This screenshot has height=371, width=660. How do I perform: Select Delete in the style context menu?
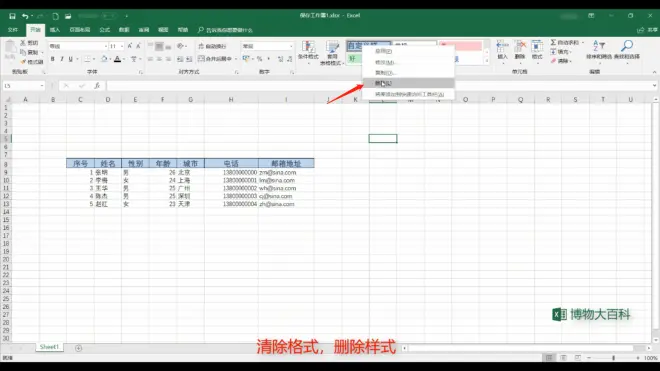click(x=408, y=83)
